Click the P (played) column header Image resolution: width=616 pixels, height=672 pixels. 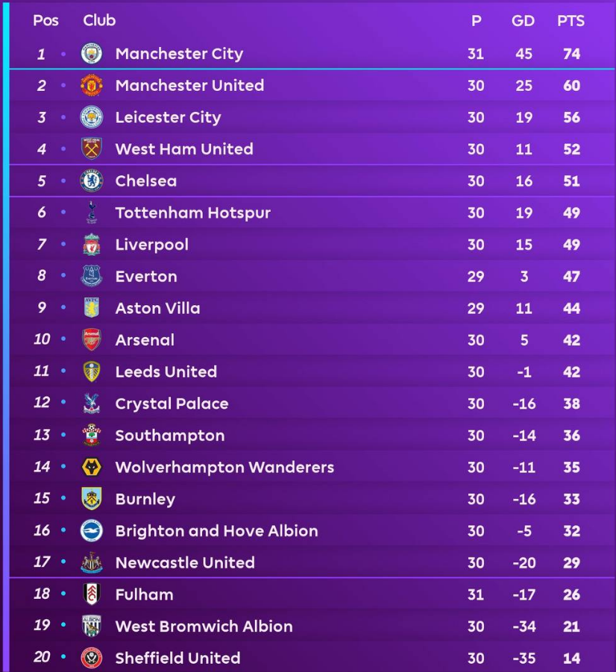click(476, 21)
